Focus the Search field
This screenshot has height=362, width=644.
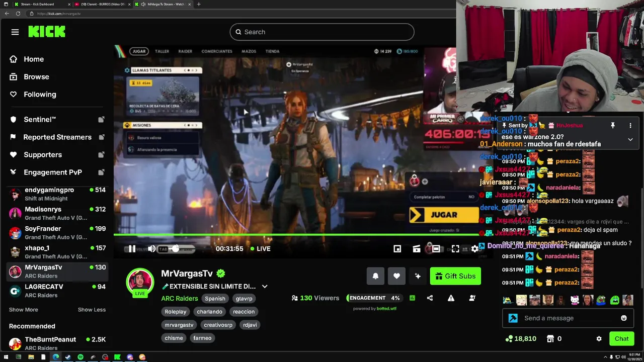(322, 32)
